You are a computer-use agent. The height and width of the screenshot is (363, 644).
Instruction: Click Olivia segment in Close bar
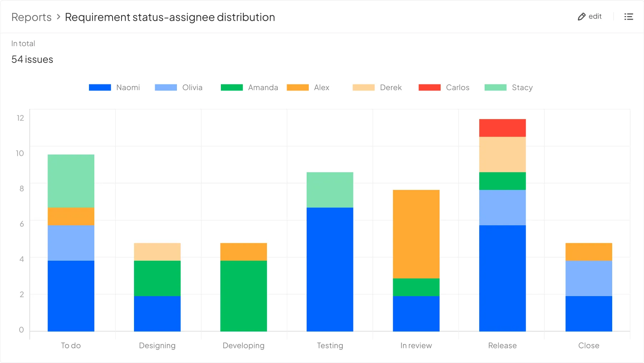[x=589, y=278]
